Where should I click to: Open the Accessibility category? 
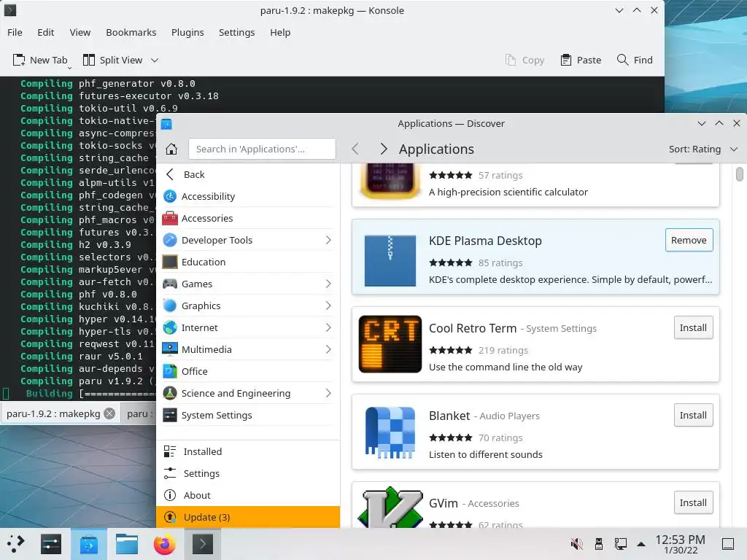pyautogui.click(x=248, y=196)
